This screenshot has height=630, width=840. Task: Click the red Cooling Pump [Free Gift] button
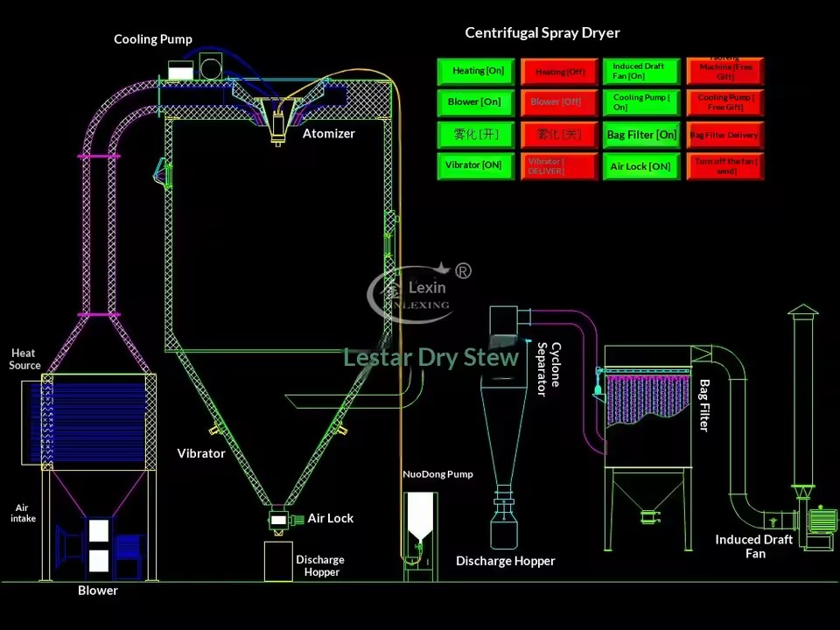[x=725, y=103]
